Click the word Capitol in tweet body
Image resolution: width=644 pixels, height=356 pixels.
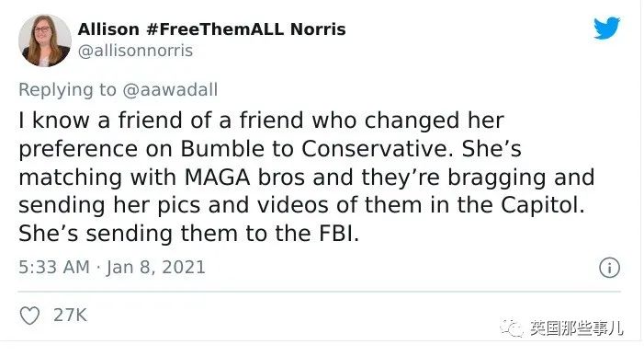543,205
